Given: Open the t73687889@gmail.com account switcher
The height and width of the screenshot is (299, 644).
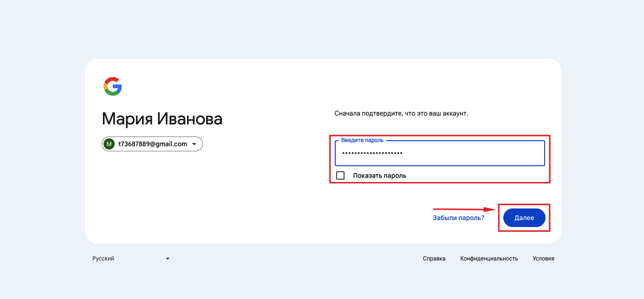Looking at the screenshot, I should (152, 144).
